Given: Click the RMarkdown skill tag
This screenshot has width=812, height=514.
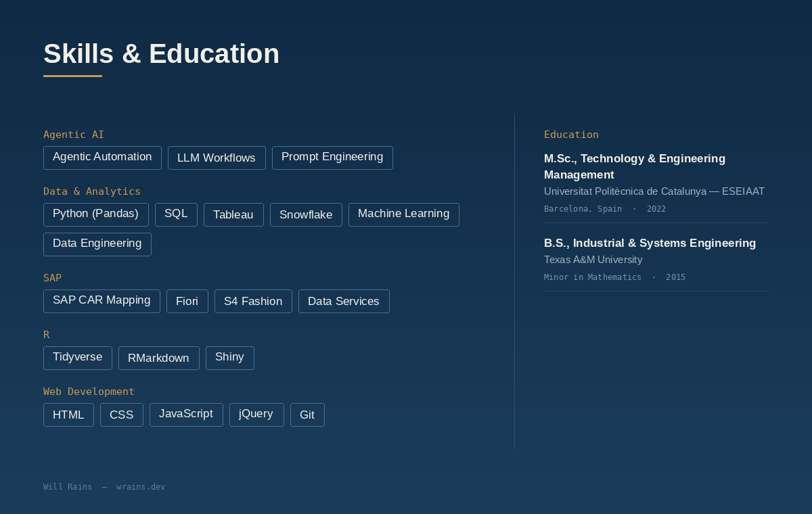Looking at the screenshot, I should click(x=159, y=358).
